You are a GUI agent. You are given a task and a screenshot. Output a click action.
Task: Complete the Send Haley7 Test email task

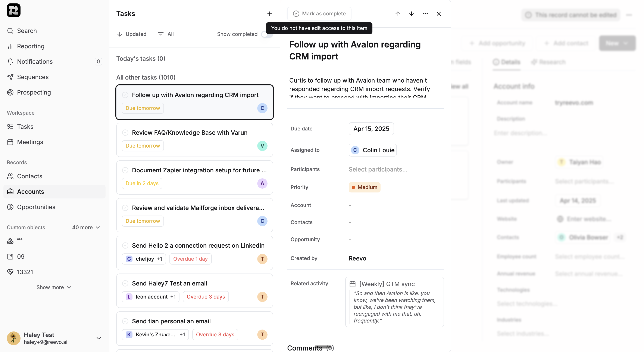[x=125, y=283]
